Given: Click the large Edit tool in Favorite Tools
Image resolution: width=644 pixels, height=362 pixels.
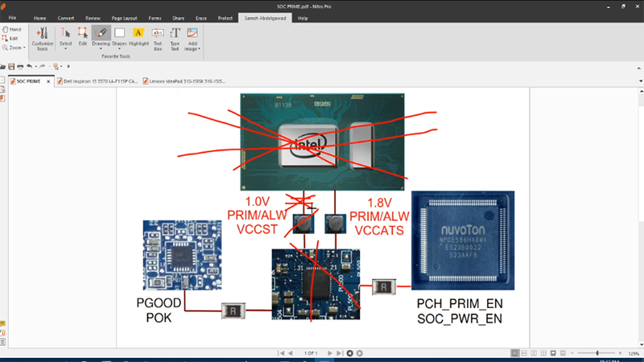Looking at the screenshot, I should 83,36.
